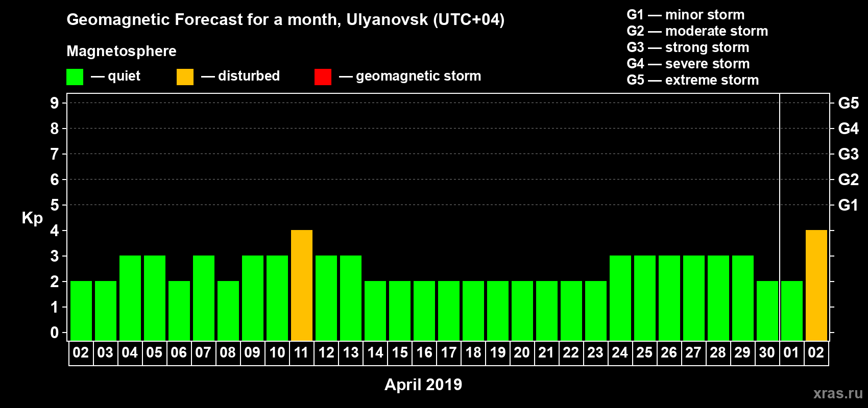Click the Kp value 4 on the left axis
The height and width of the screenshot is (408, 868).
click(x=55, y=231)
